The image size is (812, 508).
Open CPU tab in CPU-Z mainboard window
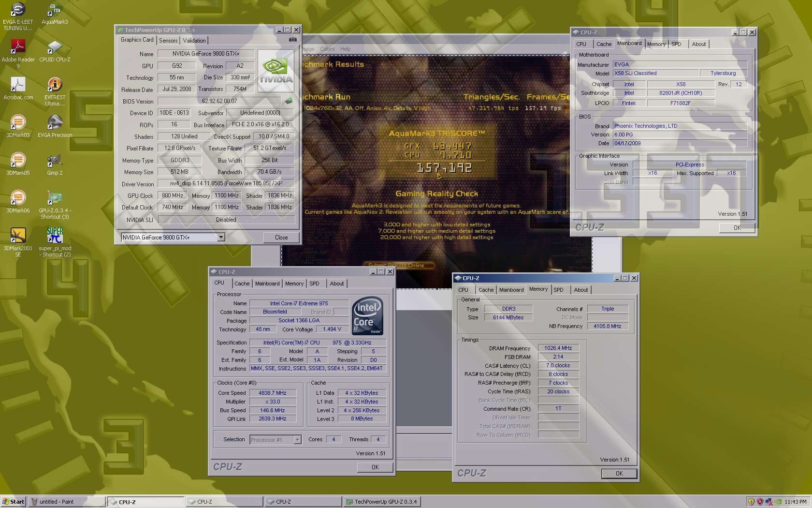coord(581,44)
